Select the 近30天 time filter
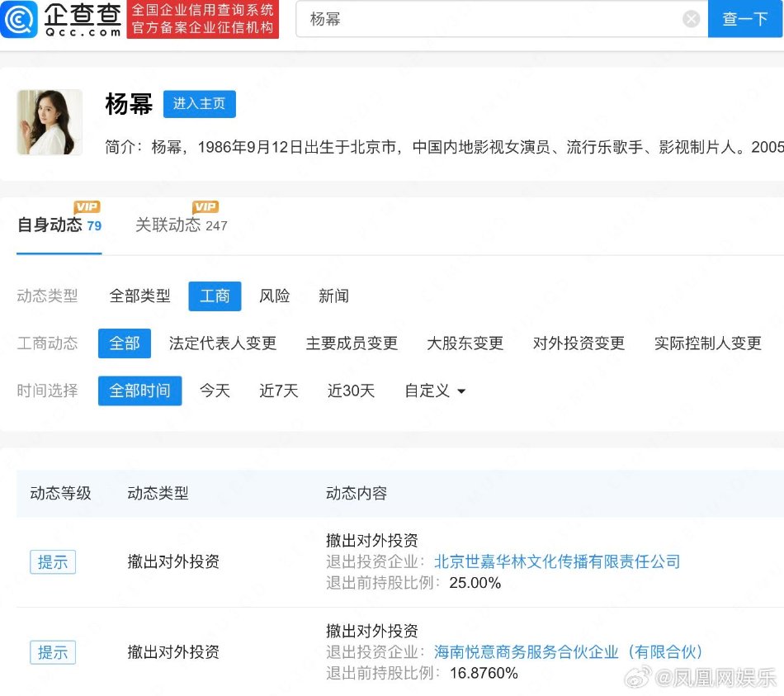Screen dimensions: 784x696 [x=351, y=391]
